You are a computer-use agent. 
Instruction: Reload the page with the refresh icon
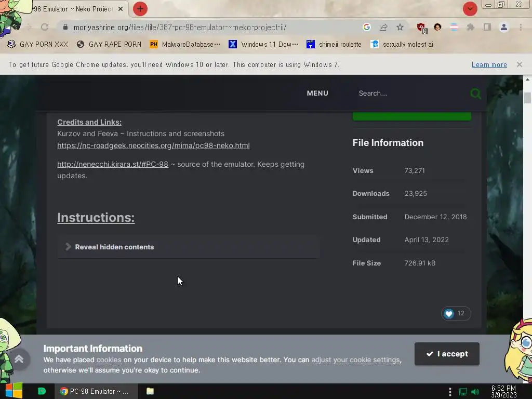(45, 27)
